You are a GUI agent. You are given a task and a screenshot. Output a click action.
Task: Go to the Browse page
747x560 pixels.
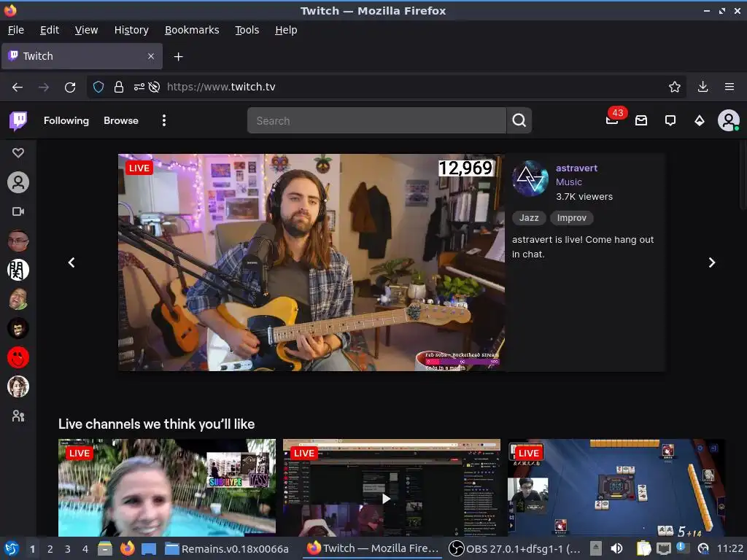click(121, 120)
